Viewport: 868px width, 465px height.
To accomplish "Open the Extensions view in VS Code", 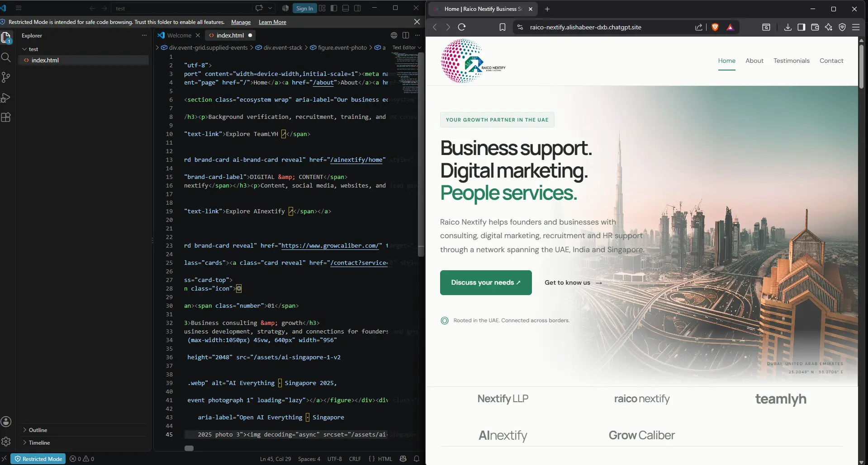I will 6,117.
